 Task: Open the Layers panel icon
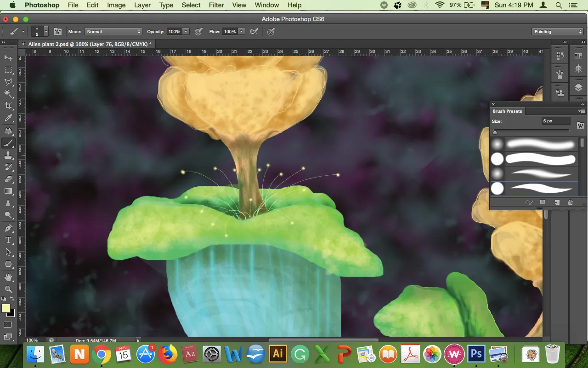pos(578,88)
